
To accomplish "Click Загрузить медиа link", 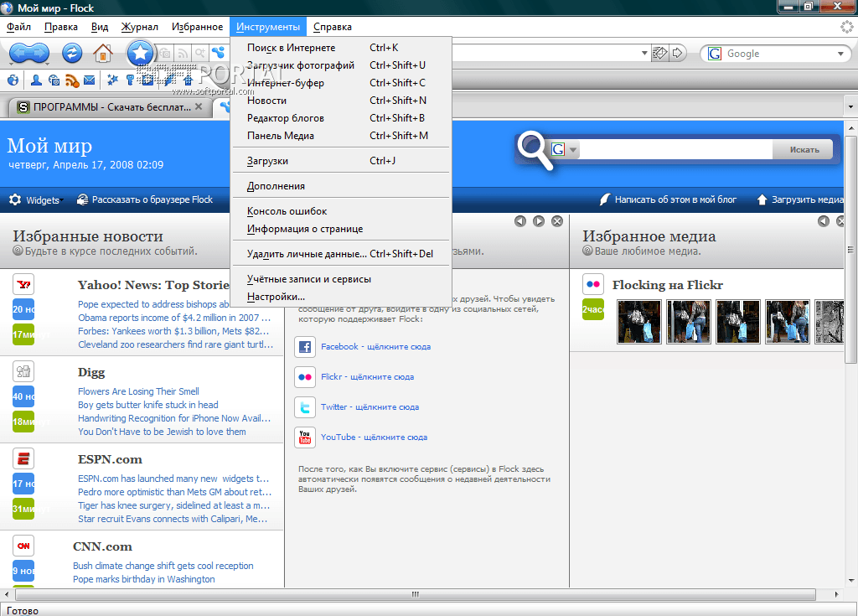I will 800,199.
